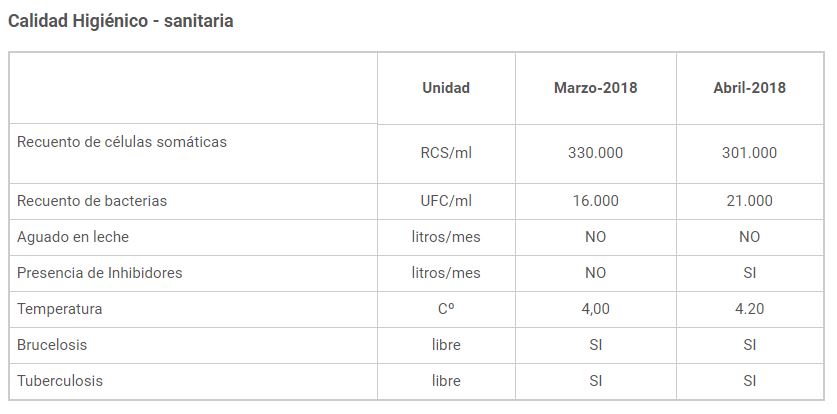837x414 pixels.
Task: Click the 301.000 somatic cell value
Action: [x=749, y=153]
